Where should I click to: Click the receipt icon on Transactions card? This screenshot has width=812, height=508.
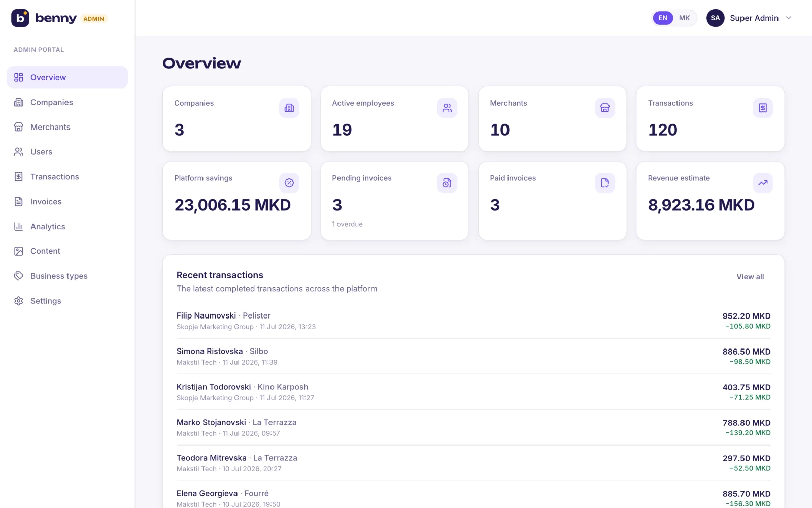click(763, 108)
